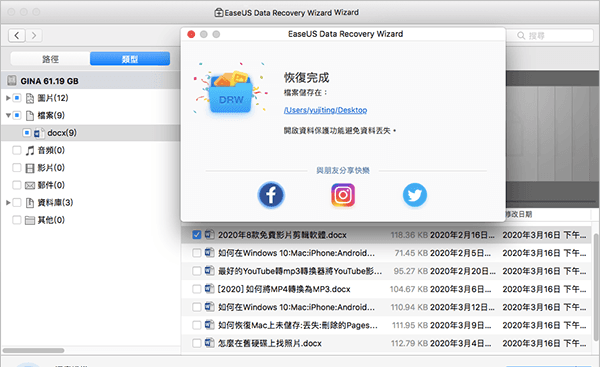
Task: Click the 104.67 KB size cell
Action: coord(409,289)
